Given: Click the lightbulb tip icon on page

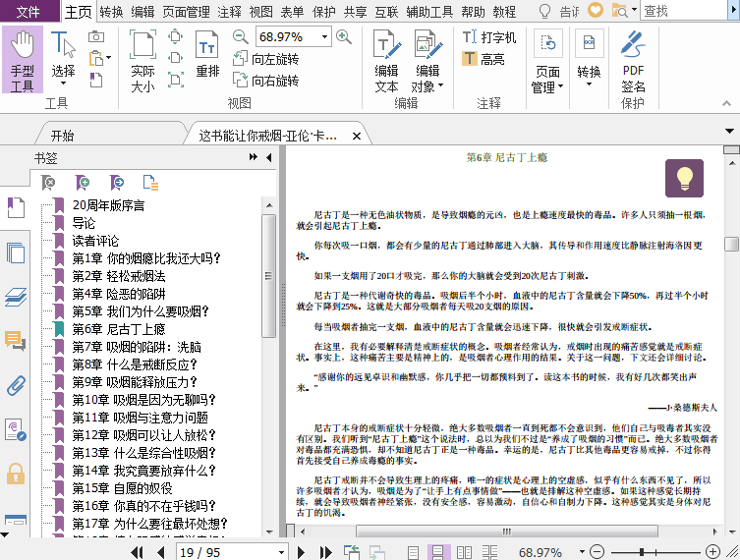Looking at the screenshot, I should click(684, 178).
